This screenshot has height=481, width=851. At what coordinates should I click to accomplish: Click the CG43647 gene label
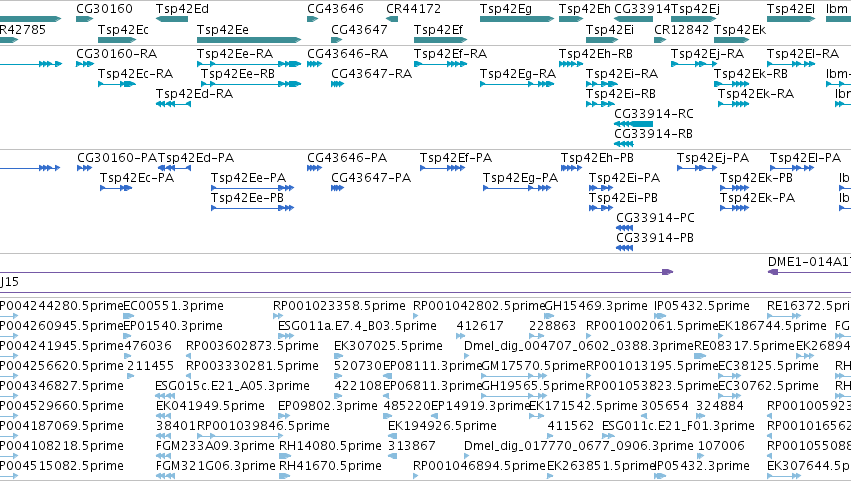click(359, 29)
